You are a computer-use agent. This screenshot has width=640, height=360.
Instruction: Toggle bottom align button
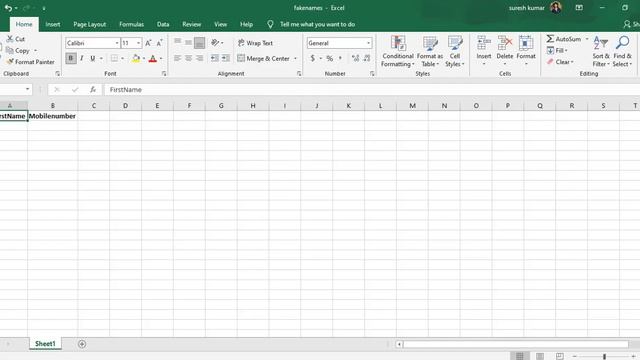pyautogui.click(x=200, y=42)
